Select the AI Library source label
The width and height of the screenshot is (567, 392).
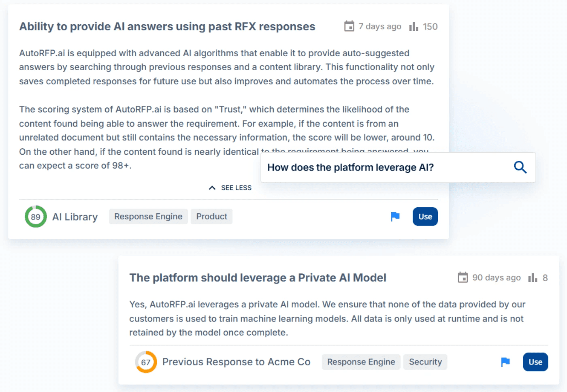(x=75, y=217)
